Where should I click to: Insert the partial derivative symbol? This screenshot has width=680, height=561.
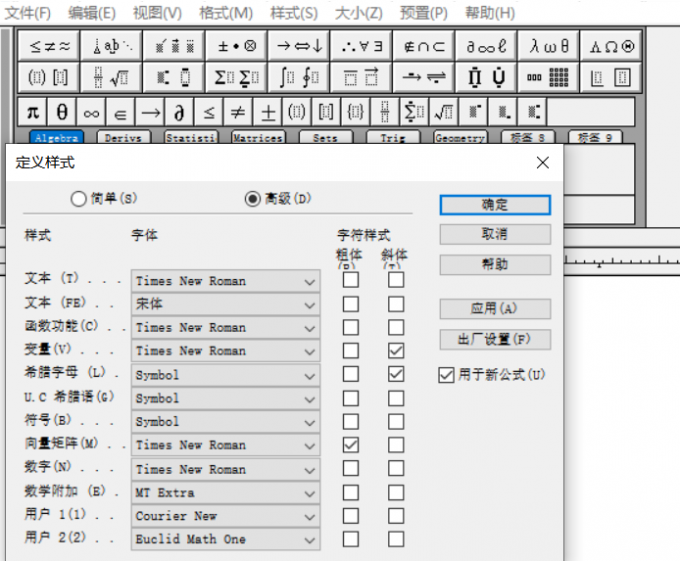pos(179,112)
